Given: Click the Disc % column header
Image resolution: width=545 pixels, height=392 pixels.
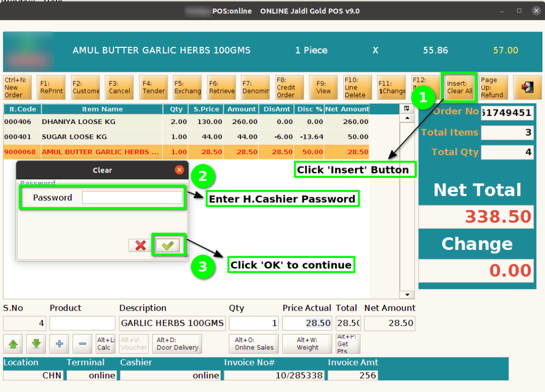Looking at the screenshot, I should (309, 109).
